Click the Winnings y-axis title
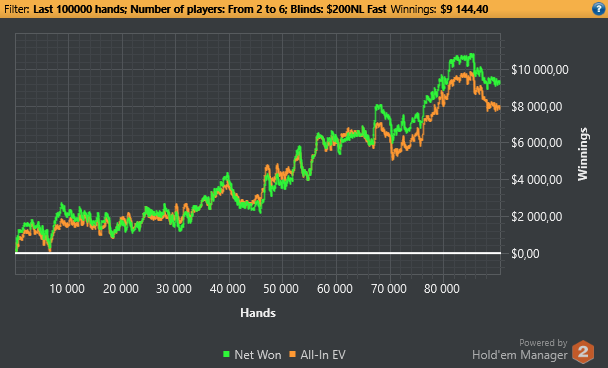Image resolution: width=608 pixels, height=368 pixels. click(583, 154)
